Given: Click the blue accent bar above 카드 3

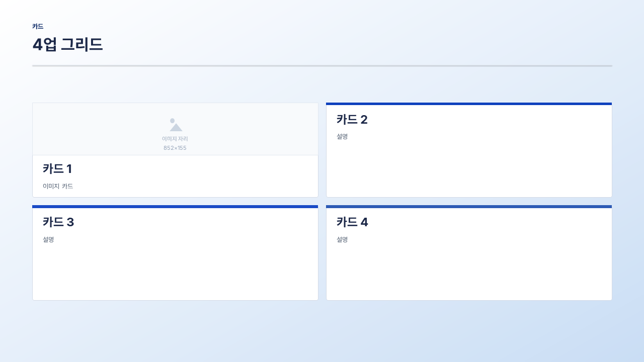Looking at the screenshot, I should pos(175,207).
